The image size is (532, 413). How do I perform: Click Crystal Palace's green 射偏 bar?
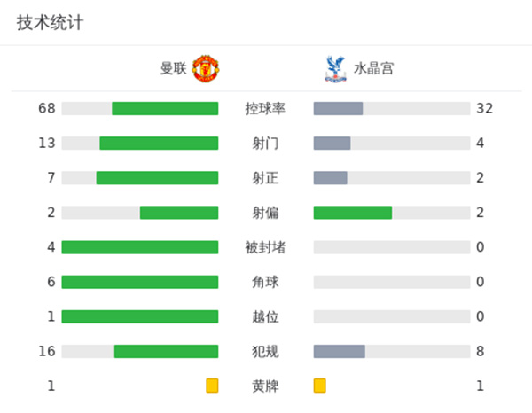tap(352, 213)
